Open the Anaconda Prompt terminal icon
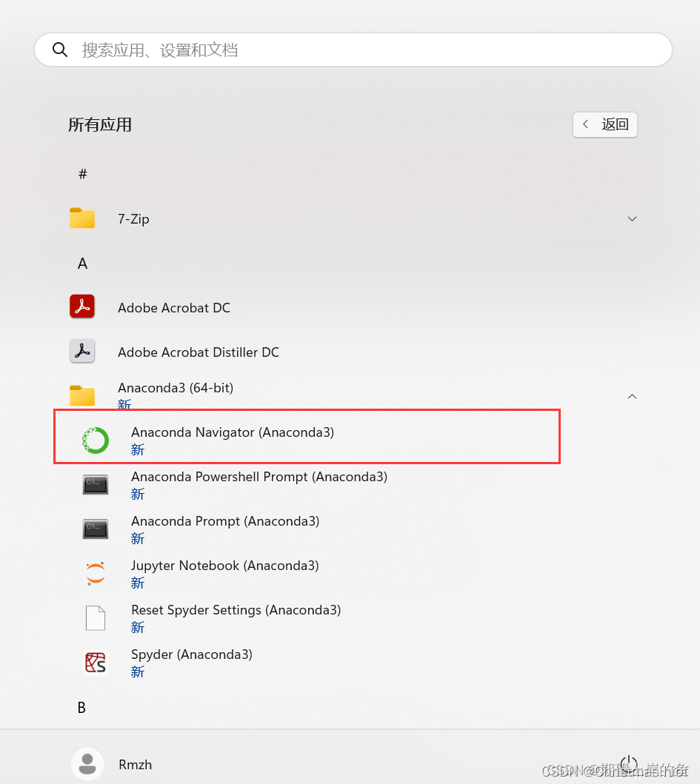The width and height of the screenshot is (700, 784). [x=95, y=529]
